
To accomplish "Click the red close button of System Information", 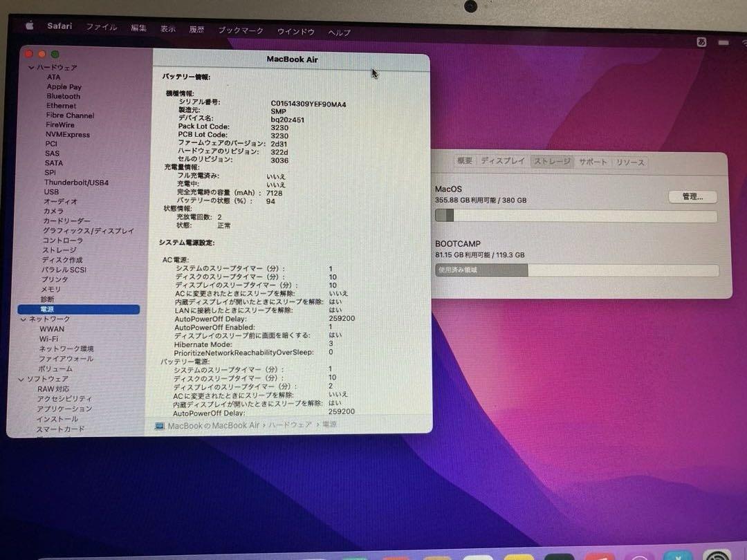I will (28, 54).
